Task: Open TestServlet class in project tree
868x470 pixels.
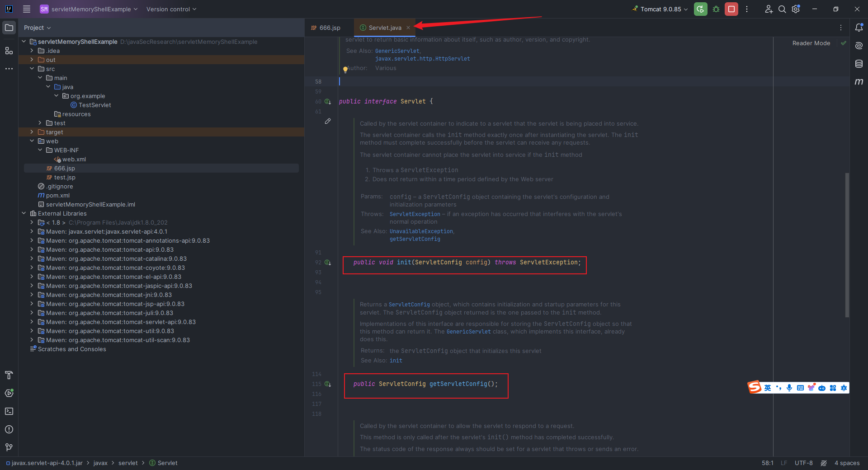Action: pyautogui.click(x=94, y=105)
